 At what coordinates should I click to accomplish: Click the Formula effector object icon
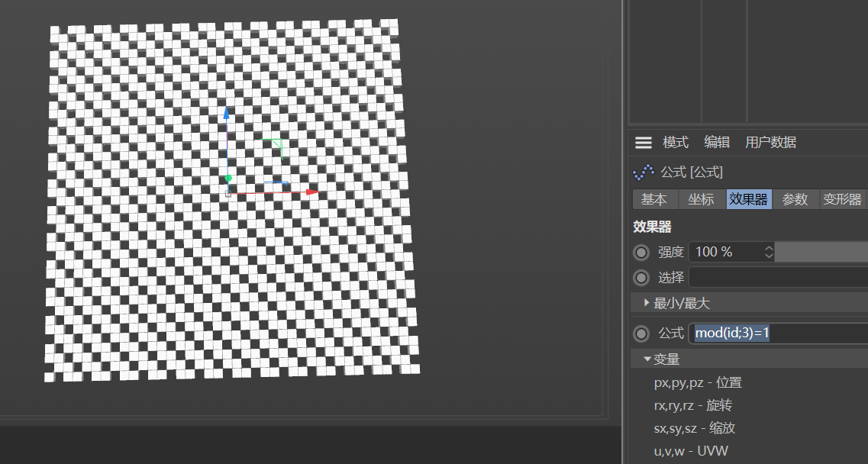644,172
